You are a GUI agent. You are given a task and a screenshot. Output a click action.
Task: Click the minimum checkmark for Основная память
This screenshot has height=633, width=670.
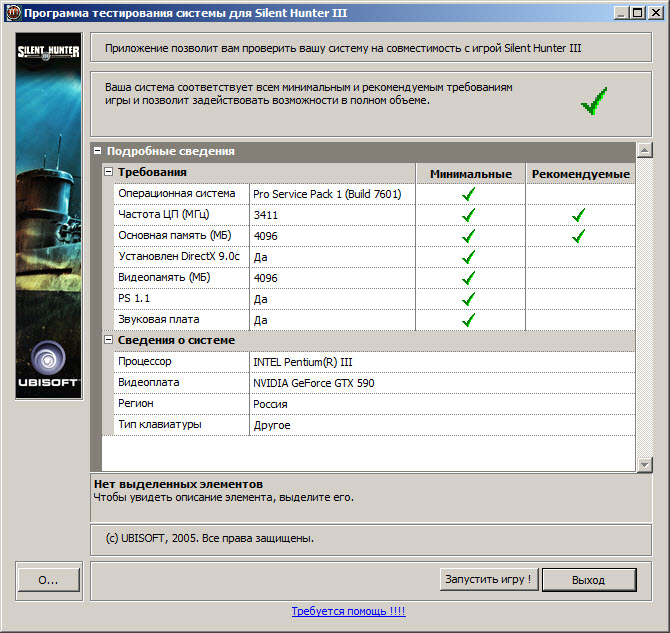tap(469, 236)
